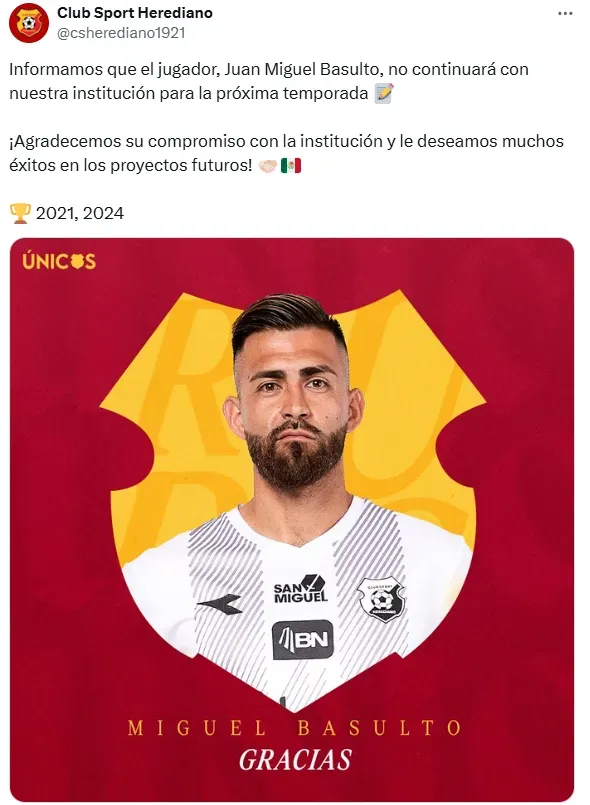Open the three-dot more options menu

(x=565, y=14)
